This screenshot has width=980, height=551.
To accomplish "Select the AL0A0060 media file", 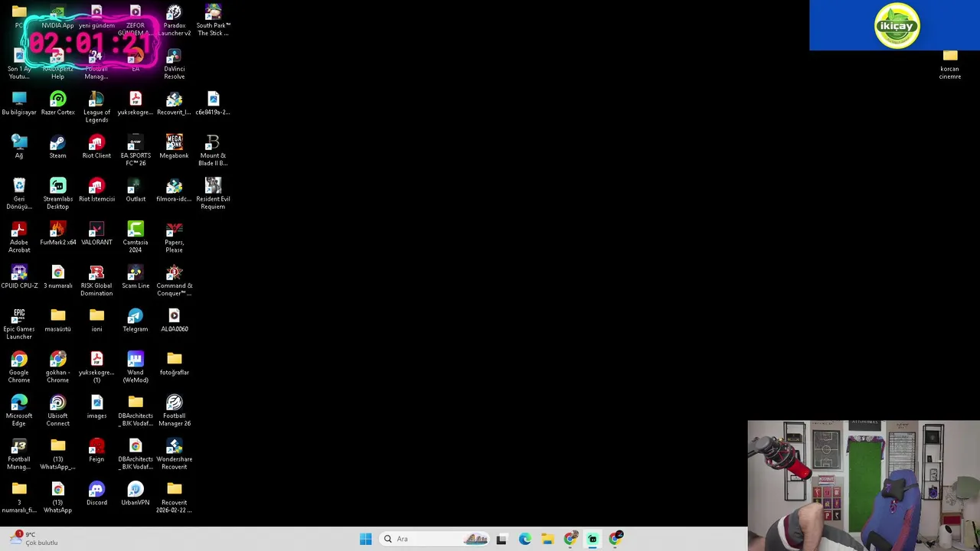I will [174, 321].
